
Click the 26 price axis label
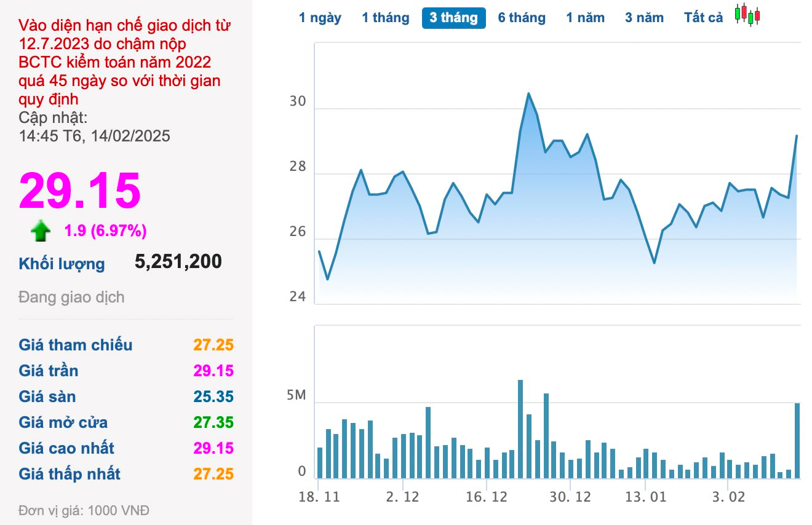tap(298, 232)
